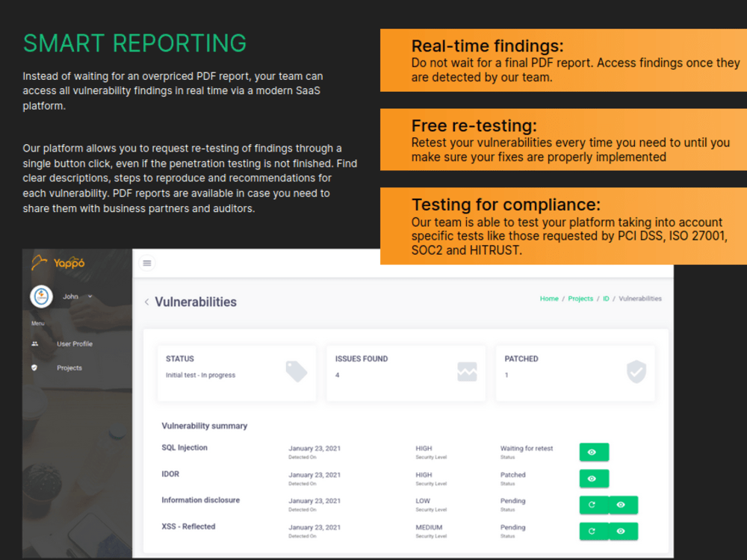Open the hamburger menu icon
The width and height of the screenshot is (747, 560).
[x=147, y=263]
